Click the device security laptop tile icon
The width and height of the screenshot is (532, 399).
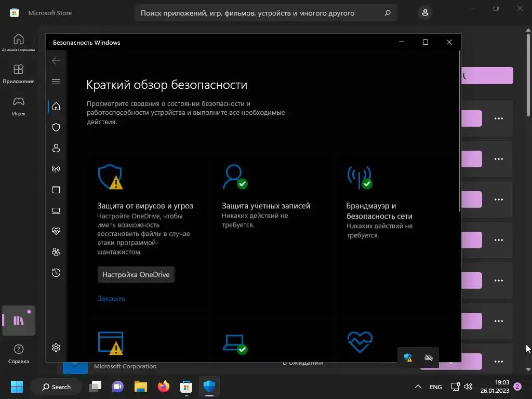[235, 344]
